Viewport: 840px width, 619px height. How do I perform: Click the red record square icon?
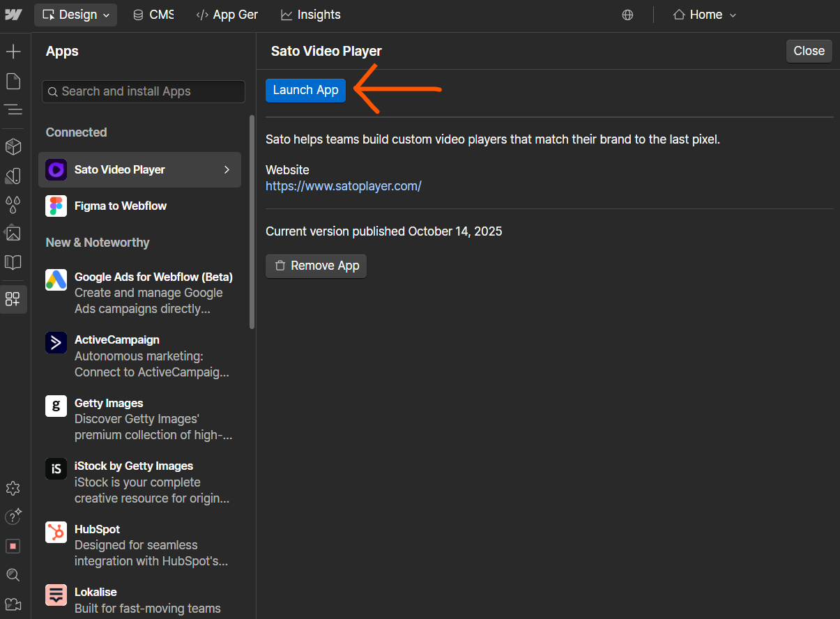tap(13, 546)
